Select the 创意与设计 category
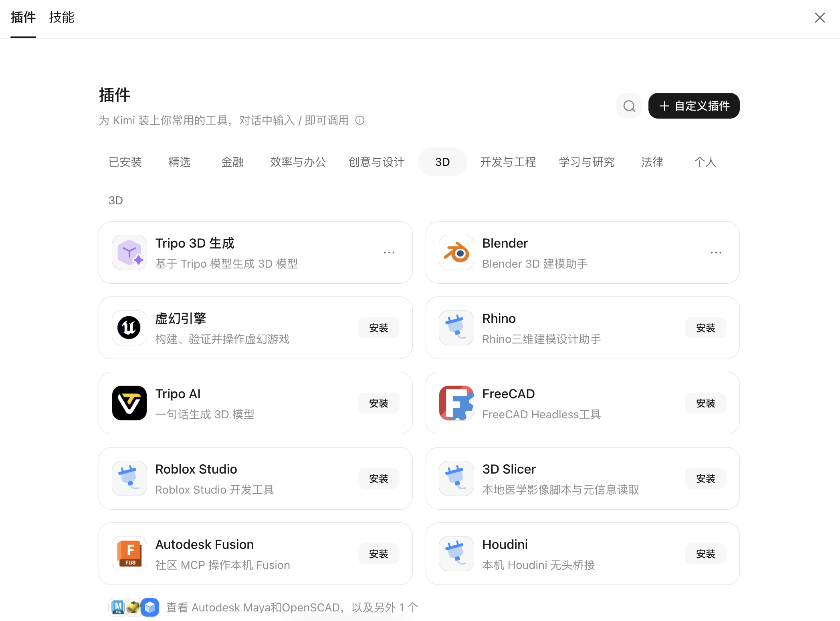The width and height of the screenshot is (840, 621). [377, 162]
